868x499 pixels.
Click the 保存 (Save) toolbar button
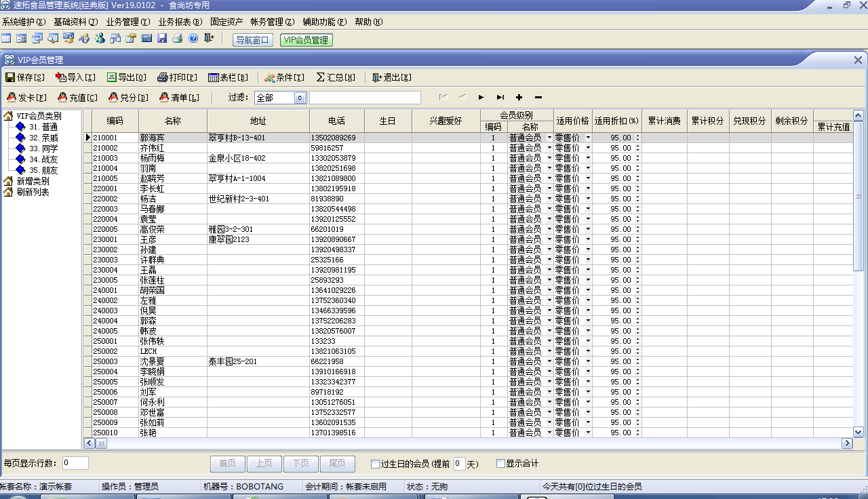click(x=25, y=77)
